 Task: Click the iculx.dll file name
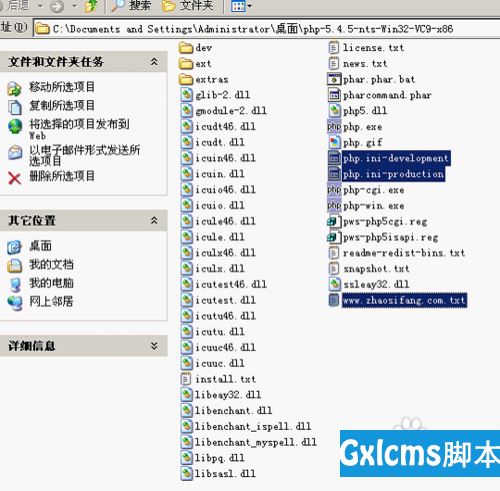tap(220, 268)
